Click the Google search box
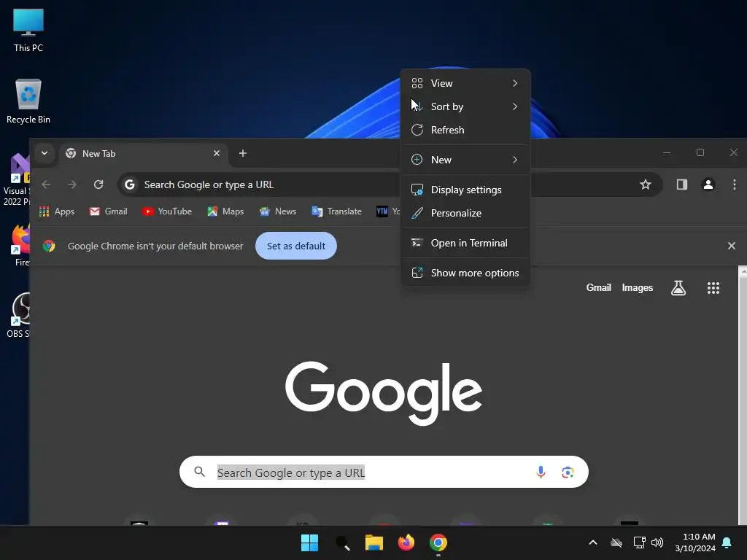This screenshot has width=747, height=560. [x=384, y=472]
